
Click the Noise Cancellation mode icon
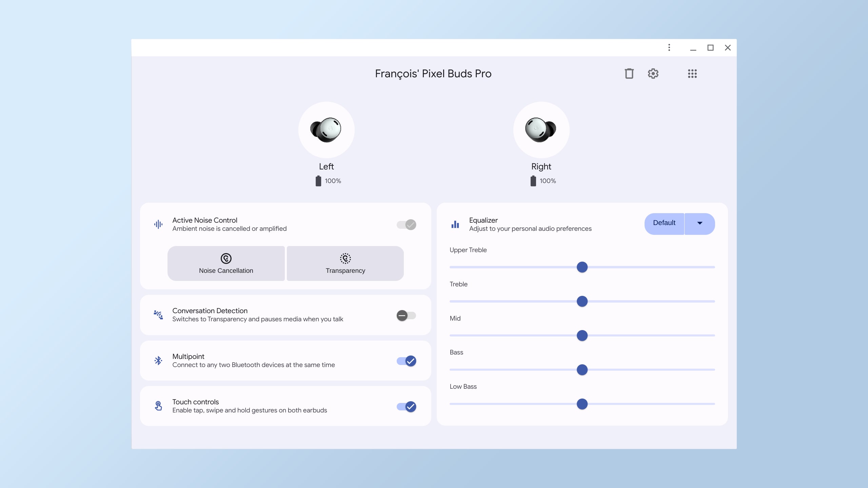point(226,258)
